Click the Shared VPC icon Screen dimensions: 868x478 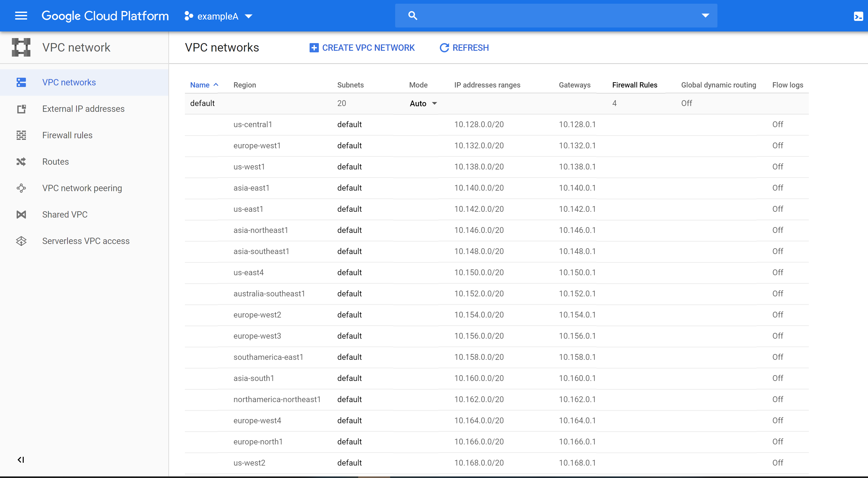tap(21, 214)
